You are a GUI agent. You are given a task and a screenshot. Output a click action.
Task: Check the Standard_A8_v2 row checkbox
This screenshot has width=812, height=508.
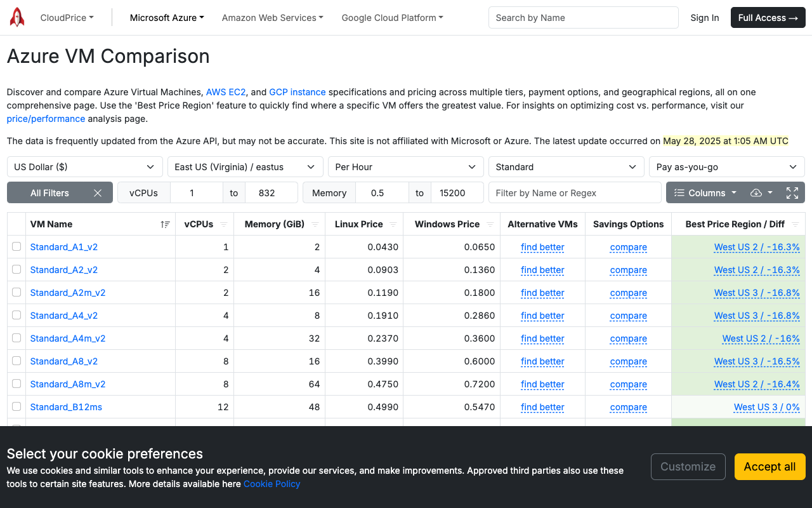pyautogui.click(x=16, y=361)
